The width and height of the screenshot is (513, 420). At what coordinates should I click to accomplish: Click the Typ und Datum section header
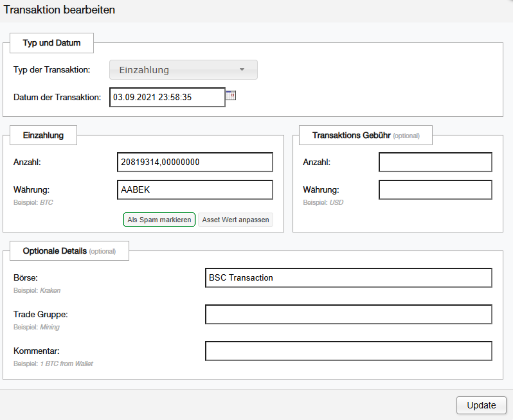51,43
